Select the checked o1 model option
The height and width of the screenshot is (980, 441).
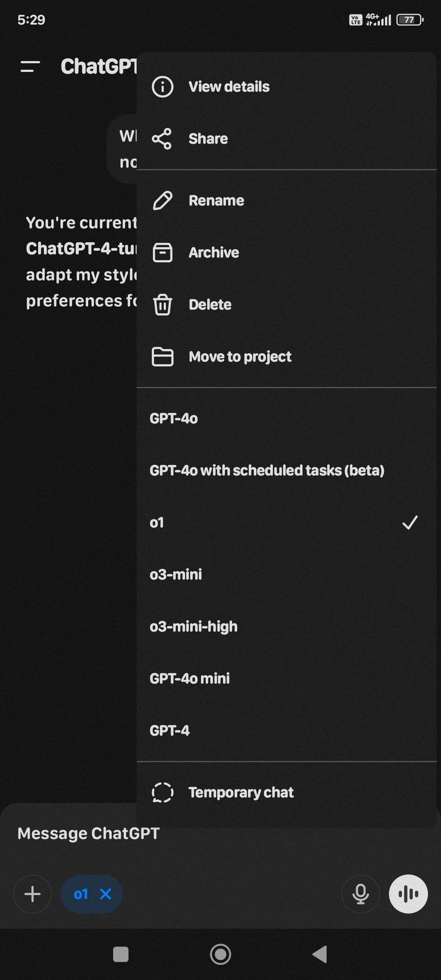coord(286,522)
